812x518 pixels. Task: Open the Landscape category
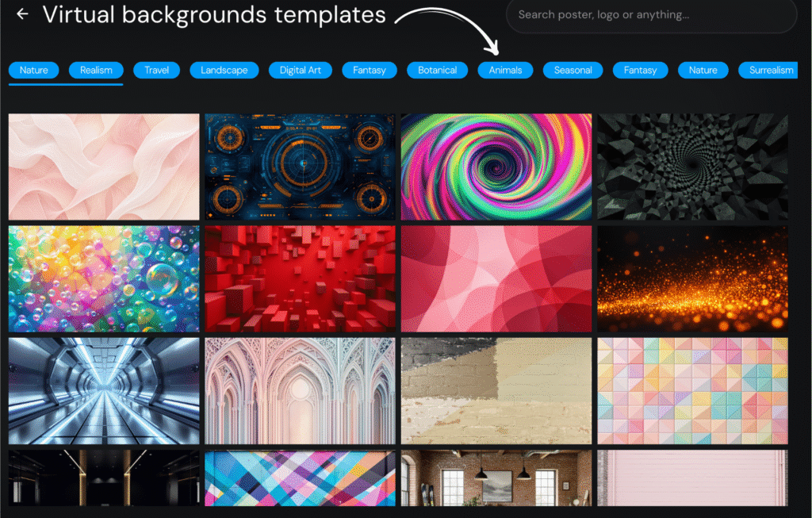(224, 70)
